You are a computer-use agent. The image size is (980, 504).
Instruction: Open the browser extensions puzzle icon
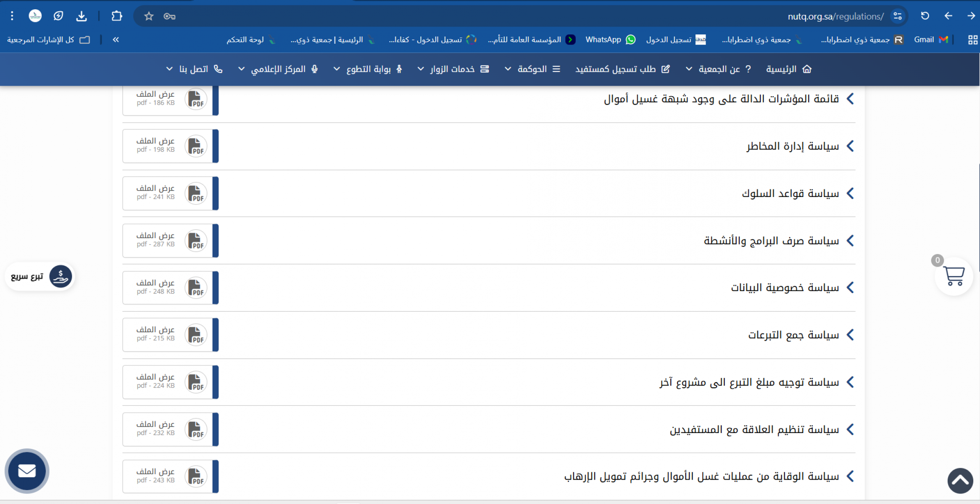117,16
